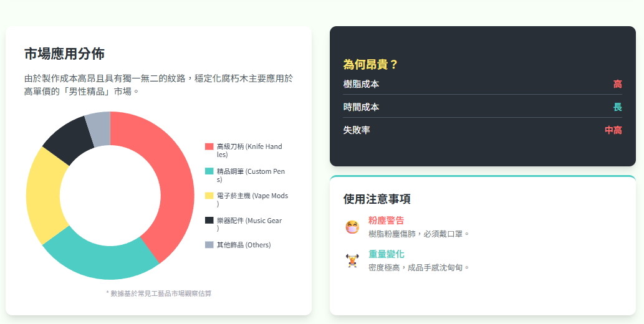Toggle the red Knife Handles legend swatch

(209, 146)
